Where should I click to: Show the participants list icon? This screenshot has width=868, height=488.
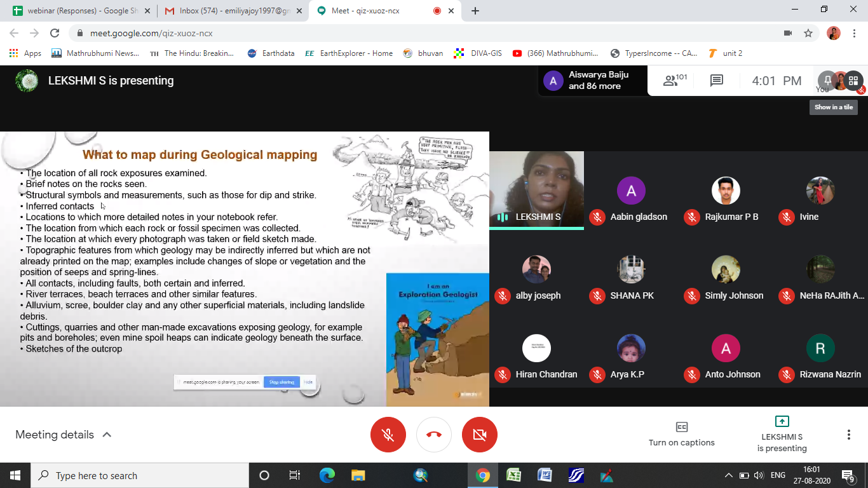tap(675, 81)
